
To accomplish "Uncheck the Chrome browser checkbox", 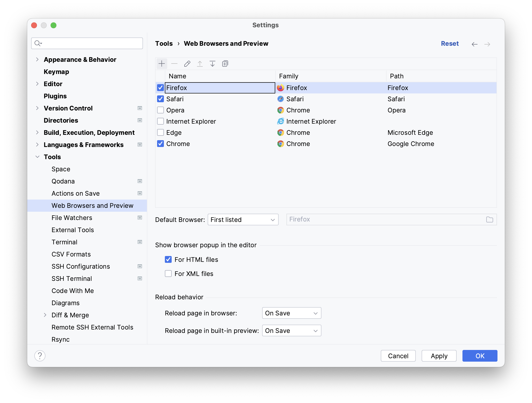I will click(x=160, y=144).
